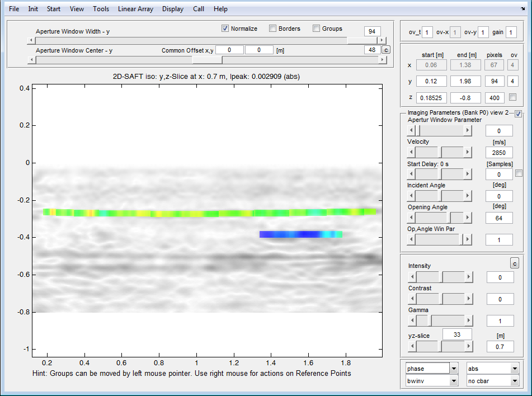The image size is (532, 396).
Task: Toggle the Imaging Parameters view 2 checkbox
Action: pyautogui.click(x=518, y=114)
